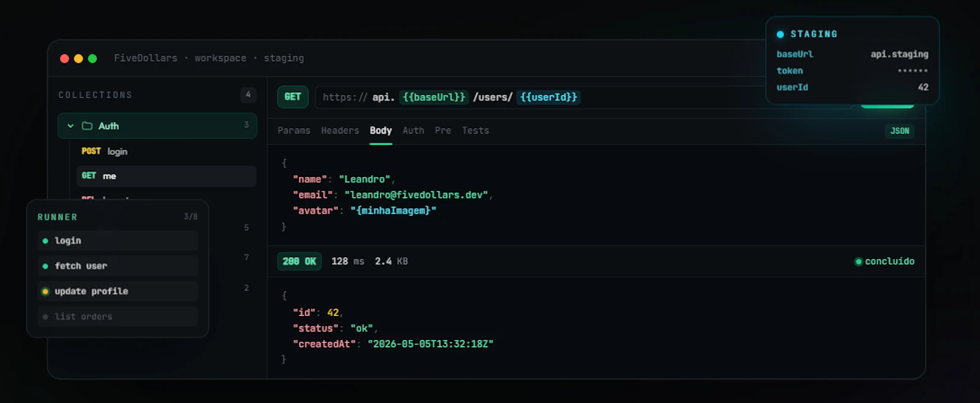Select the GET me request
Screen dimensions: 980x403
click(166, 176)
